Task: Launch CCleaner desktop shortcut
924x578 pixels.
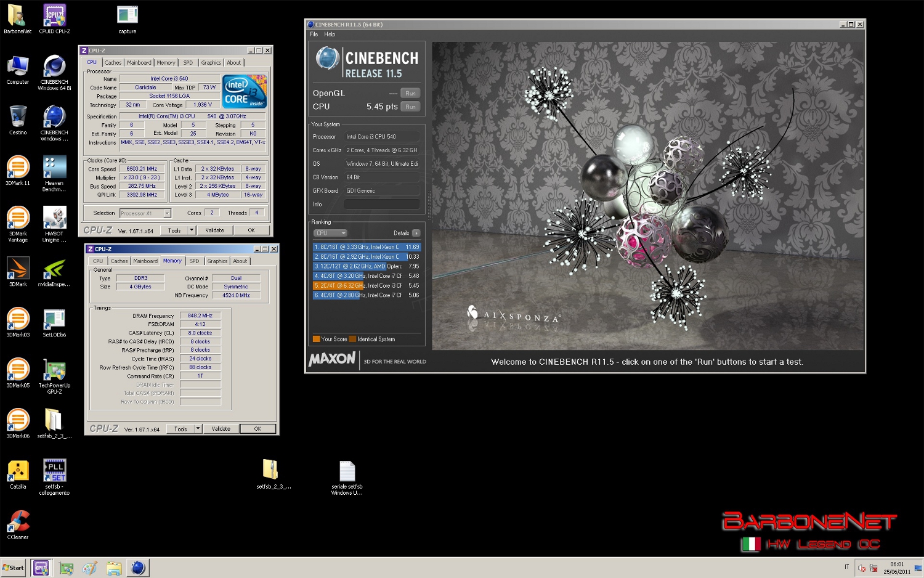Action: click(x=18, y=524)
